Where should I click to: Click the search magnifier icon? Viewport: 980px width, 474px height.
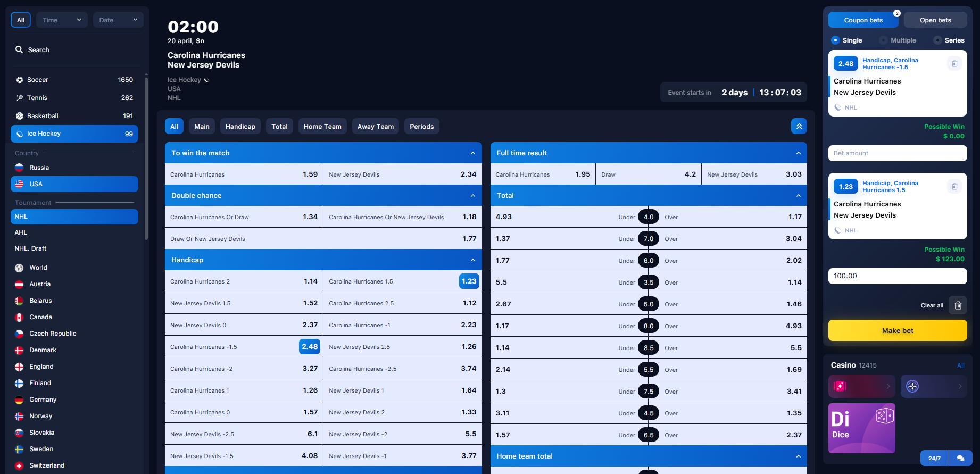click(19, 49)
